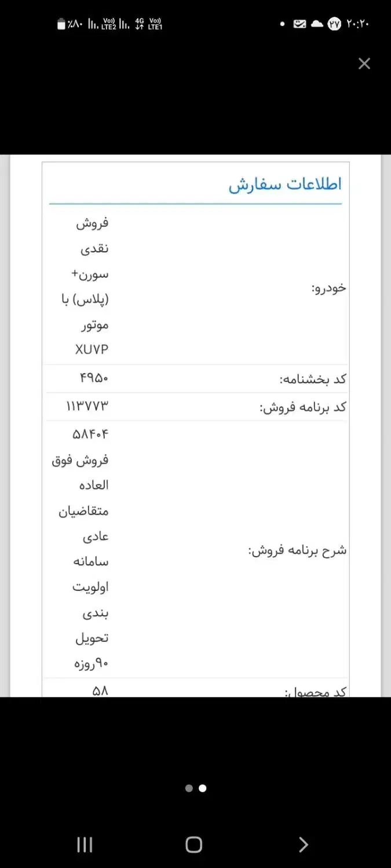Tap the back arrow in navigation bar

point(303,845)
